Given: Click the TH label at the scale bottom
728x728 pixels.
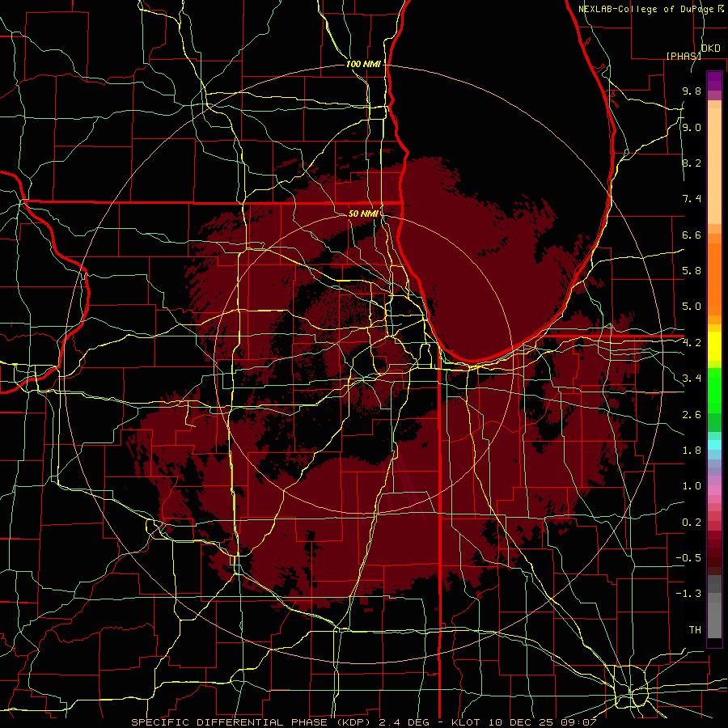Looking at the screenshot, I should [695, 630].
